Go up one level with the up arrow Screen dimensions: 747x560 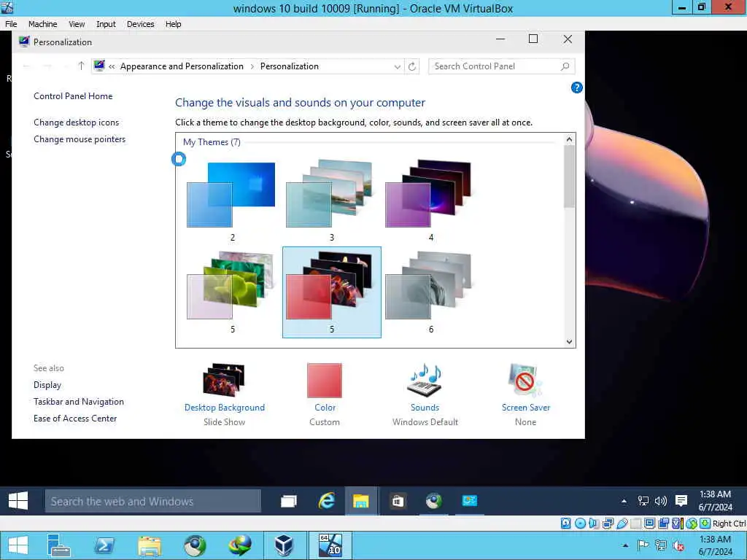pos(81,66)
